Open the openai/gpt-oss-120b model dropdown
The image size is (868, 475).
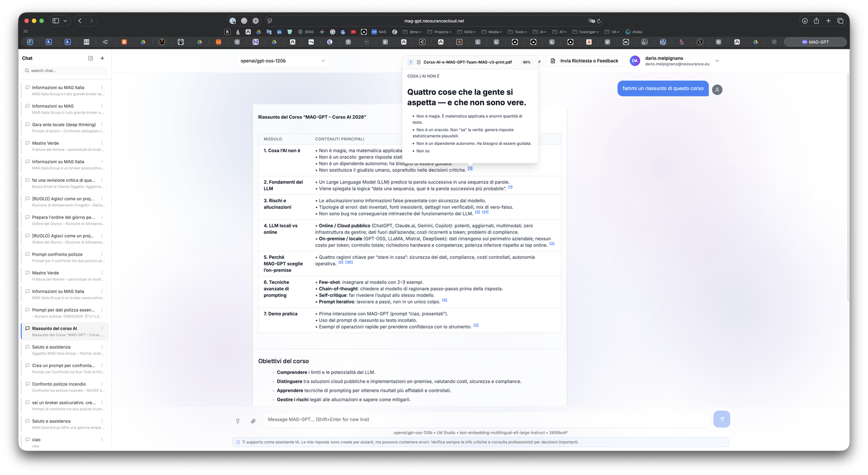coord(282,61)
